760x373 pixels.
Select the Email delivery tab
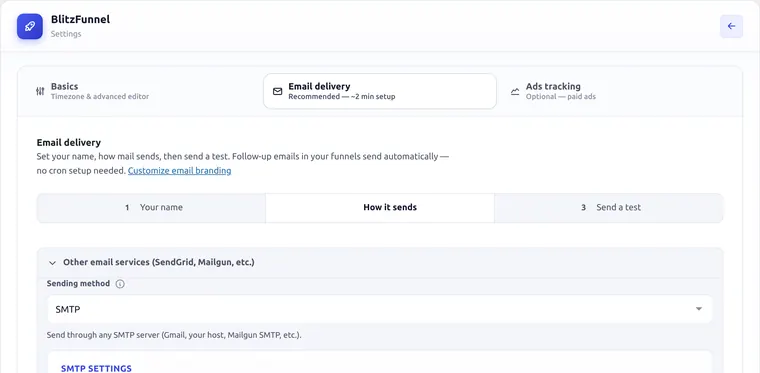[x=380, y=91]
